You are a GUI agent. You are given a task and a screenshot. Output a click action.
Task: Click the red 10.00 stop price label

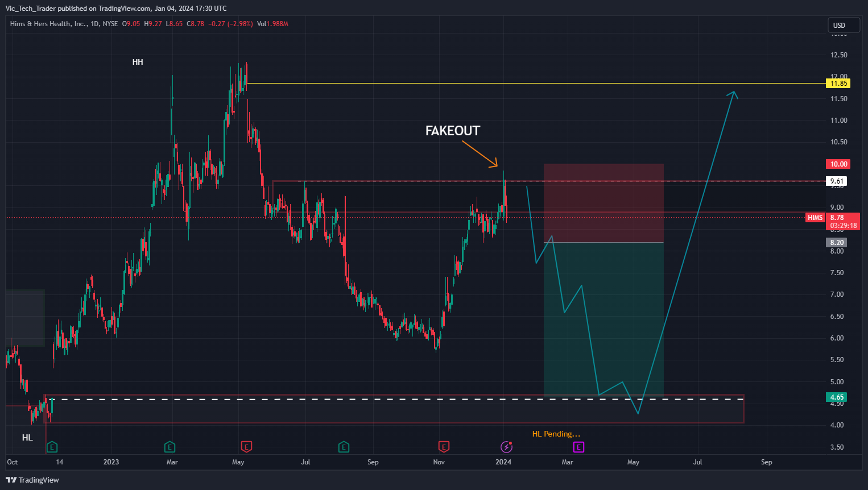coord(838,164)
